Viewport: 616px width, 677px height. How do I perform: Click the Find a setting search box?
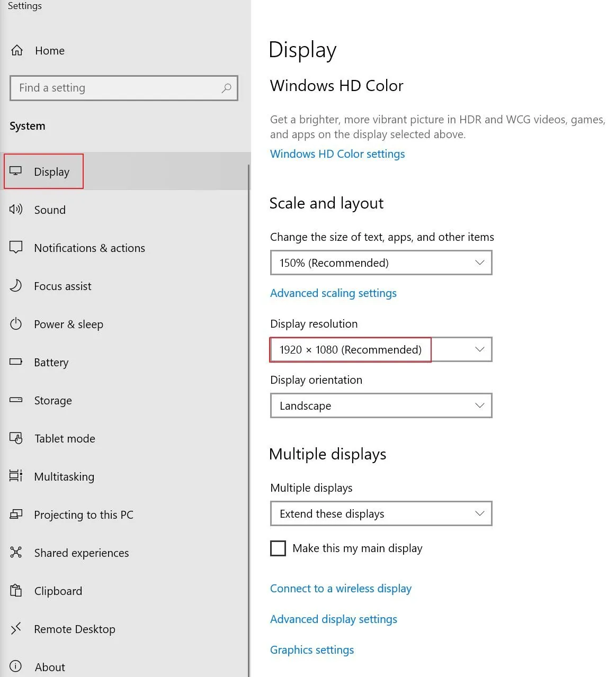pos(117,88)
